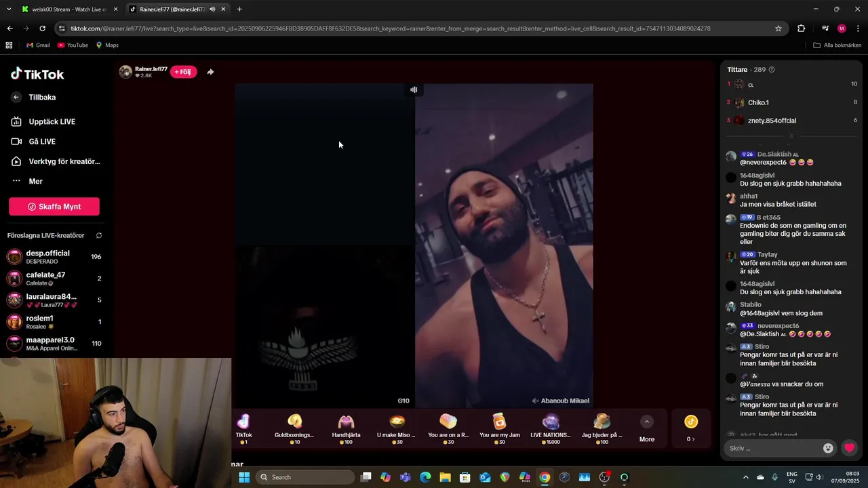Expand More gifts with the chevron
This screenshot has width=868, height=488.
647,422
